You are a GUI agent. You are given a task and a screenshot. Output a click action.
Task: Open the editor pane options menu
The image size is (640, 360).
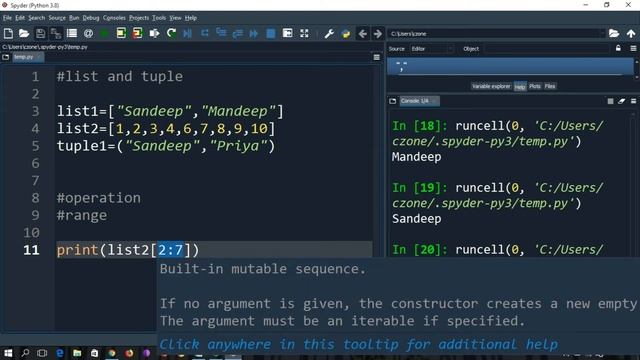pos(376,57)
